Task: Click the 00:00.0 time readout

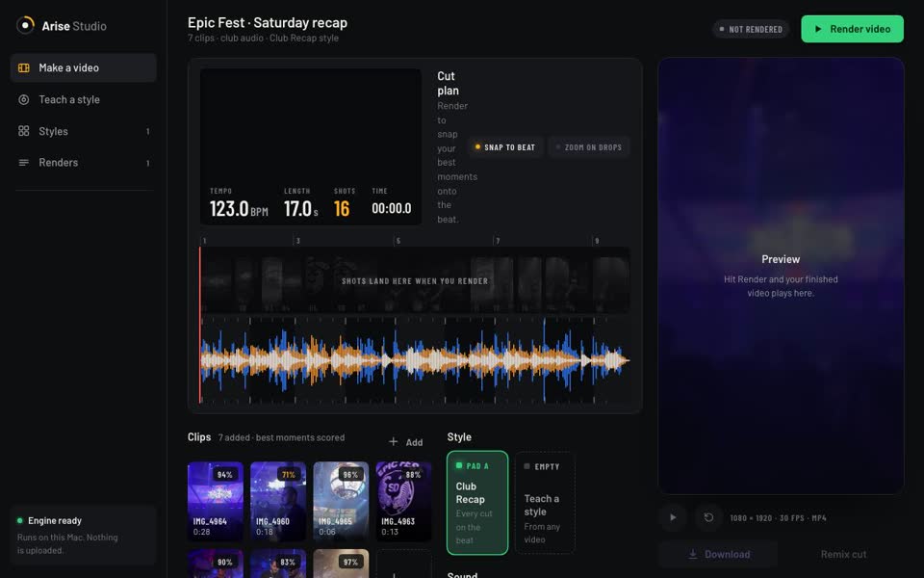Action: coord(392,208)
